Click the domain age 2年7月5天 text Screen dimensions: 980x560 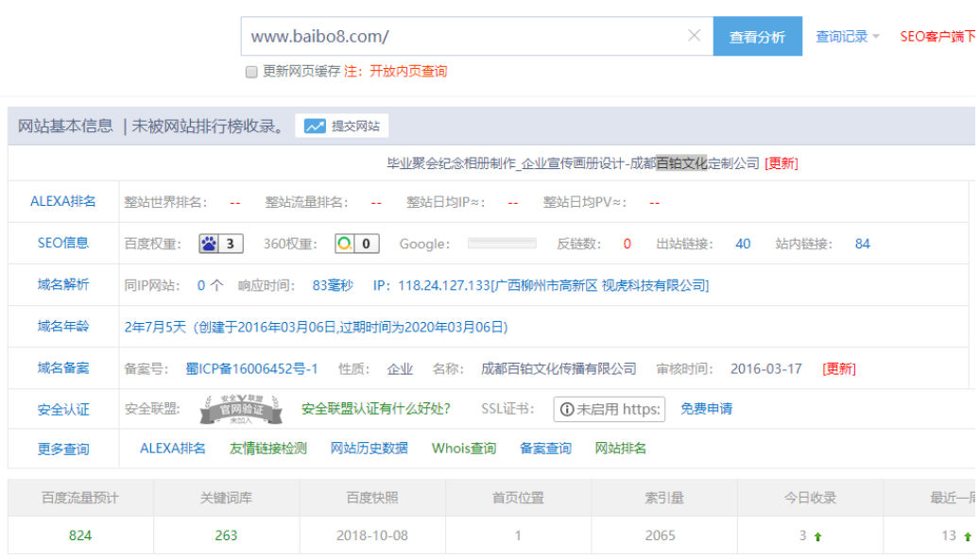click(x=155, y=327)
